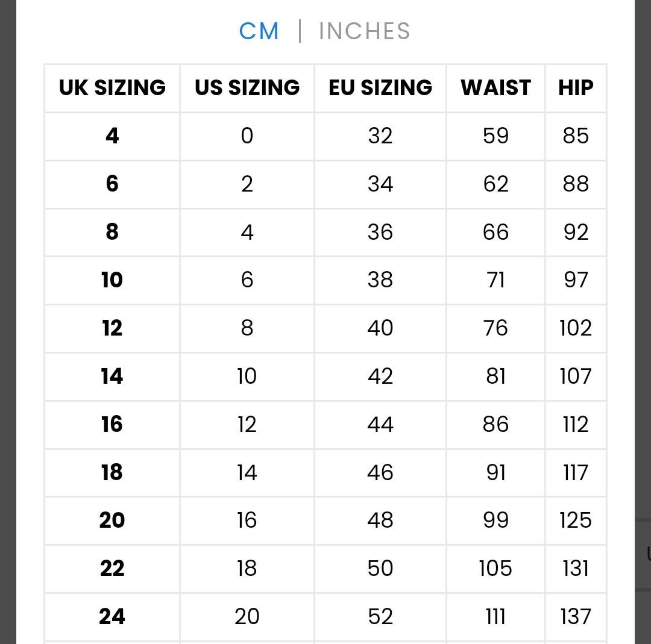The width and height of the screenshot is (651, 644).
Task: Select UK size 20 cell
Action: click(112, 521)
